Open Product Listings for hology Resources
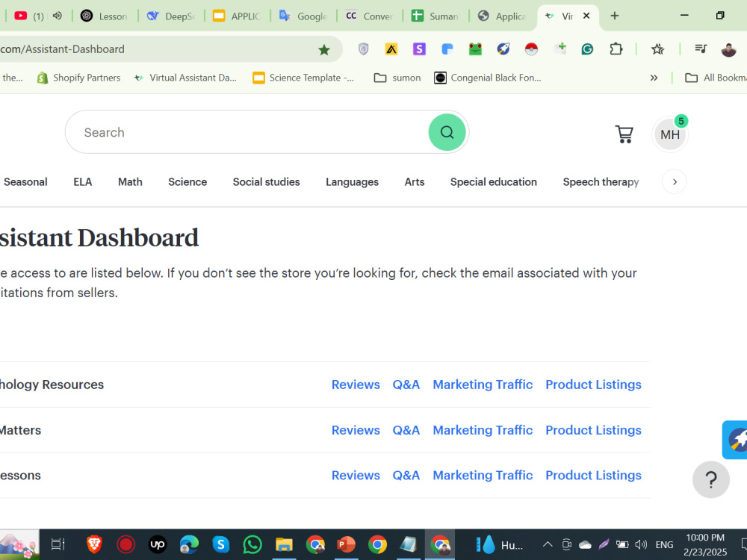The height and width of the screenshot is (560, 747). pos(593,385)
